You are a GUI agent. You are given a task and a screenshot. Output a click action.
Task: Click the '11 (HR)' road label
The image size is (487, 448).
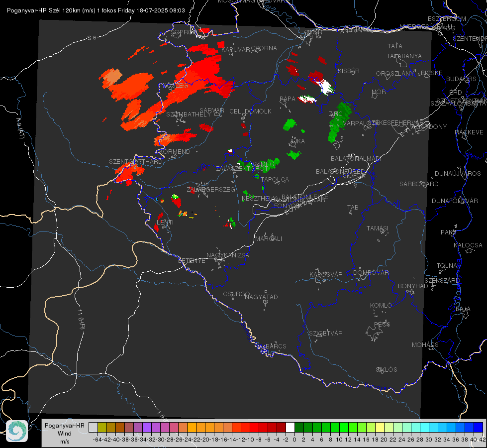tap(82, 319)
